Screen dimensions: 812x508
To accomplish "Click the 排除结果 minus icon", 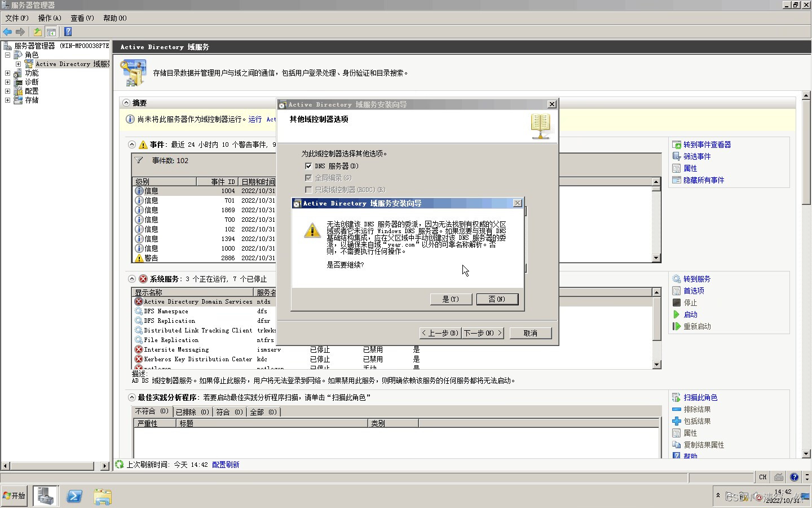I will click(677, 409).
